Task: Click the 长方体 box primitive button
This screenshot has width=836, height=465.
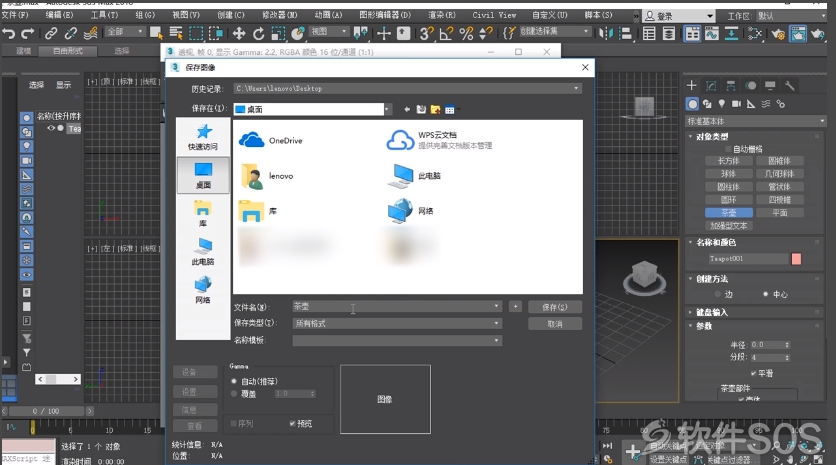Action: (x=728, y=161)
